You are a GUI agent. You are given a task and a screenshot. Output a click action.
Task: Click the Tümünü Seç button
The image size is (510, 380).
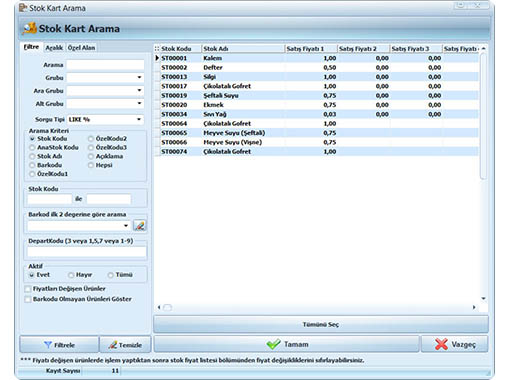pyautogui.click(x=321, y=324)
